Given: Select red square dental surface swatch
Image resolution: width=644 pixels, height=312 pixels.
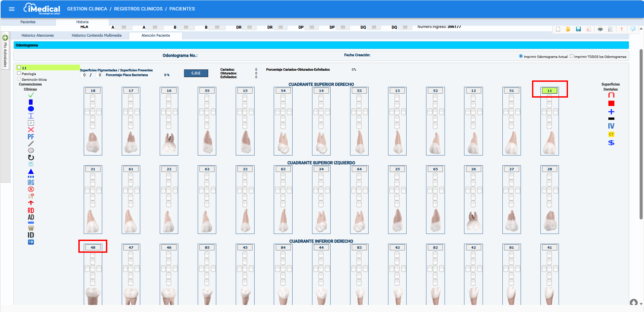Looking at the screenshot, I should coord(611,103).
